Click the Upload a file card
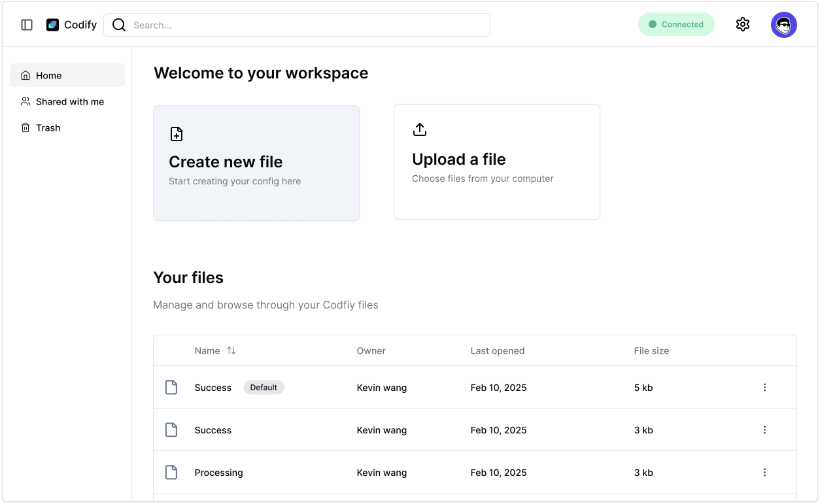Viewport: 820px width, 504px height. [x=496, y=161]
